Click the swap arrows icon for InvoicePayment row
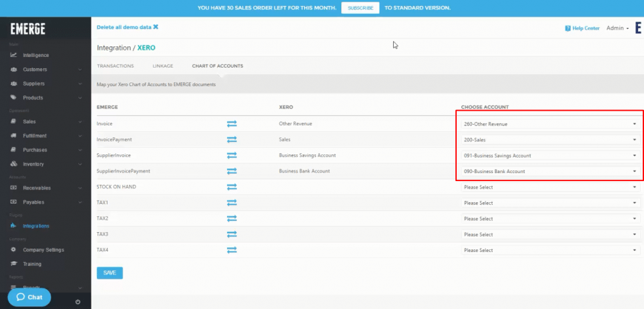Image resolution: width=644 pixels, height=309 pixels. [x=232, y=139]
